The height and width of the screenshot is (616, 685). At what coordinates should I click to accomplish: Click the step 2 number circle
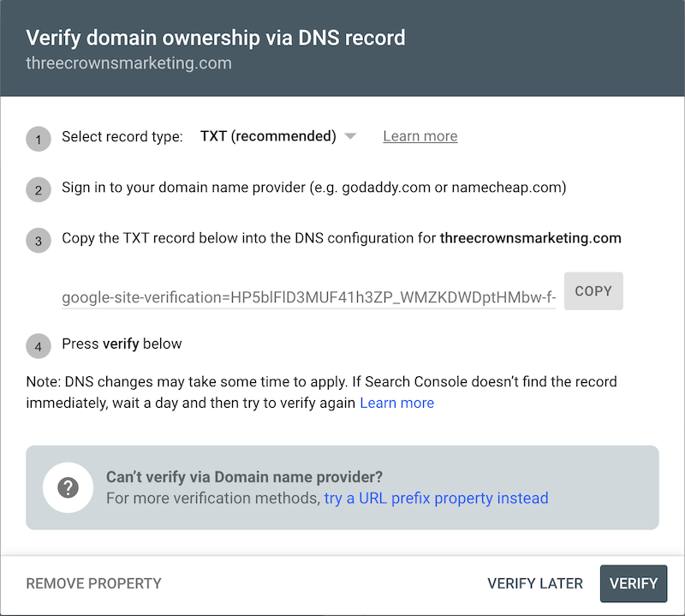coord(39,189)
